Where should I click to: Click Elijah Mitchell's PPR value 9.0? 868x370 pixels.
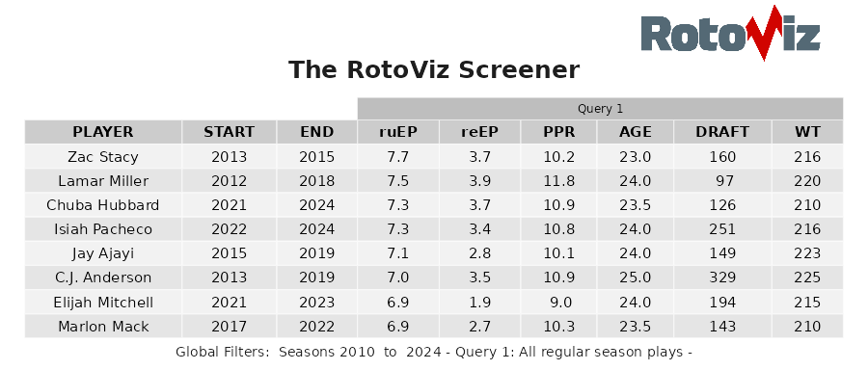(x=558, y=303)
